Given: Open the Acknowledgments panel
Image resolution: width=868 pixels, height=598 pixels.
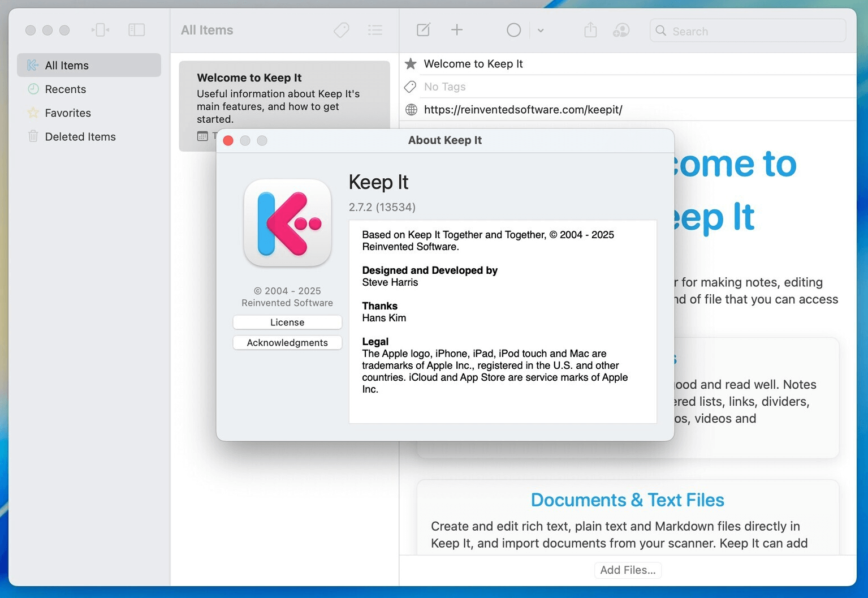Looking at the screenshot, I should (287, 342).
